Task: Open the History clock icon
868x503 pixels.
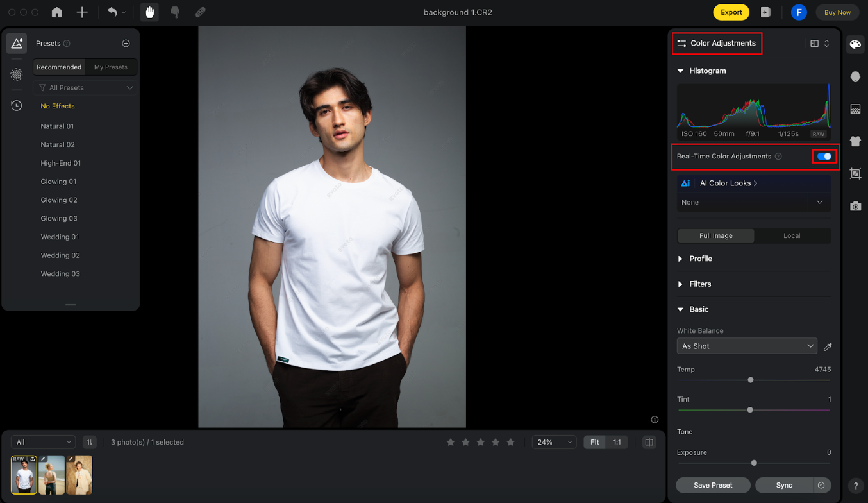Action: coord(17,105)
